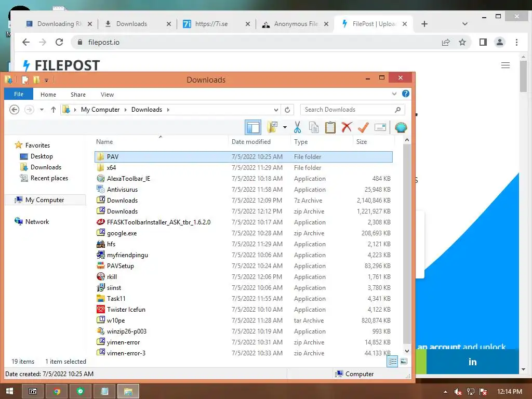The width and height of the screenshot is (532, 399).
Task: Open the recent locations dropdown arrow
Action: pos(42,110)
